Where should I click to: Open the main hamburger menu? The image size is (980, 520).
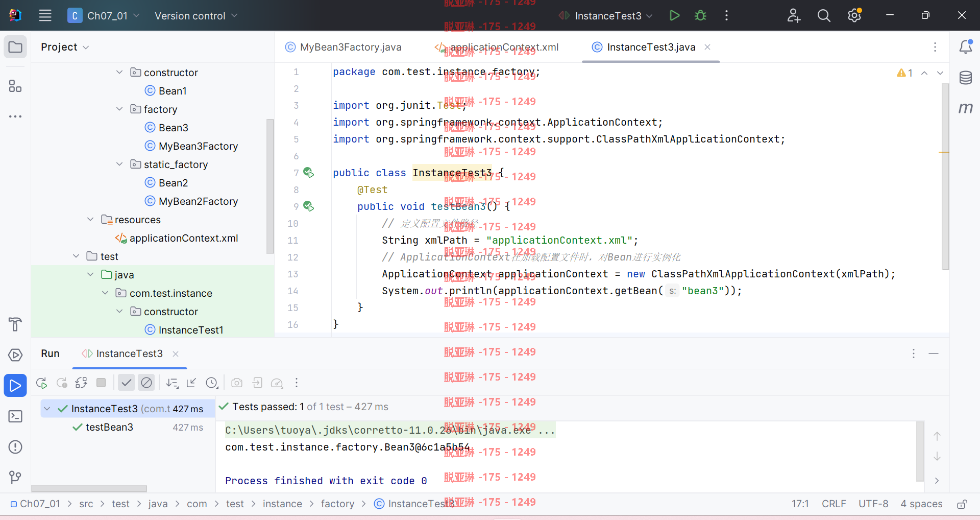[45, 15]
